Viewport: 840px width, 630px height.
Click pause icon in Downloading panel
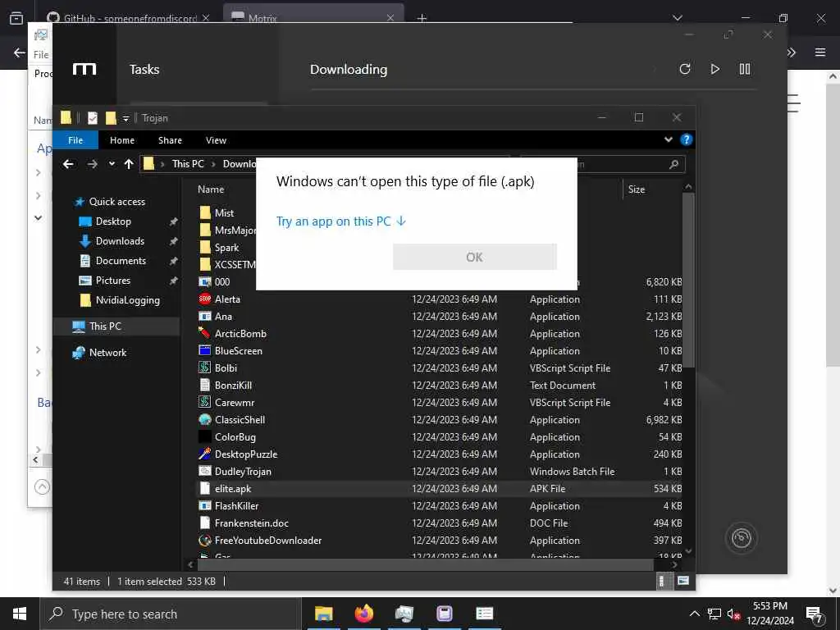745,69
